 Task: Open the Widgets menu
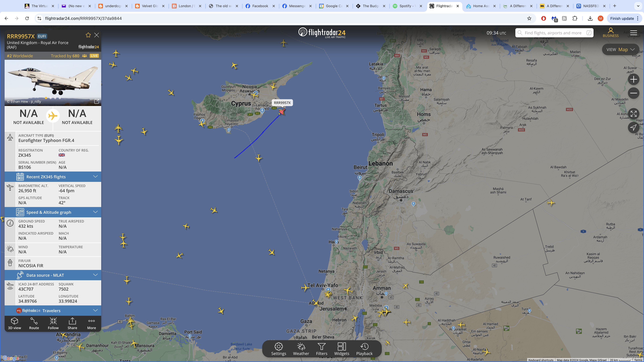(x=342, y=349)
